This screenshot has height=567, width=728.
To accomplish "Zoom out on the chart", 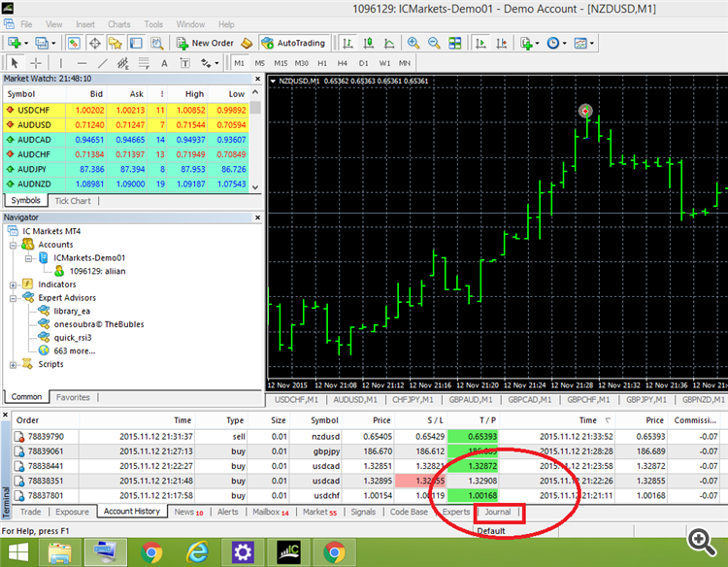I will click(434, 43).
